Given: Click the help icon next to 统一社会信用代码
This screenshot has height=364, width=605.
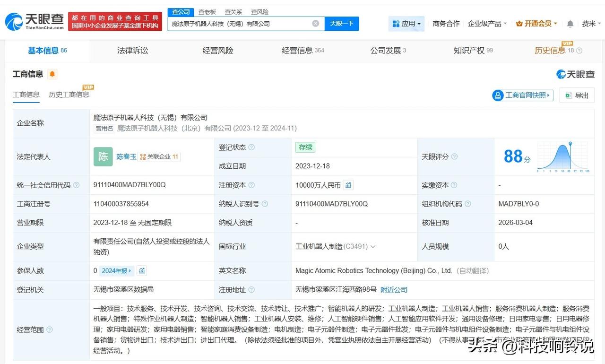Looking at the screenshot, I should pos(77,185).
